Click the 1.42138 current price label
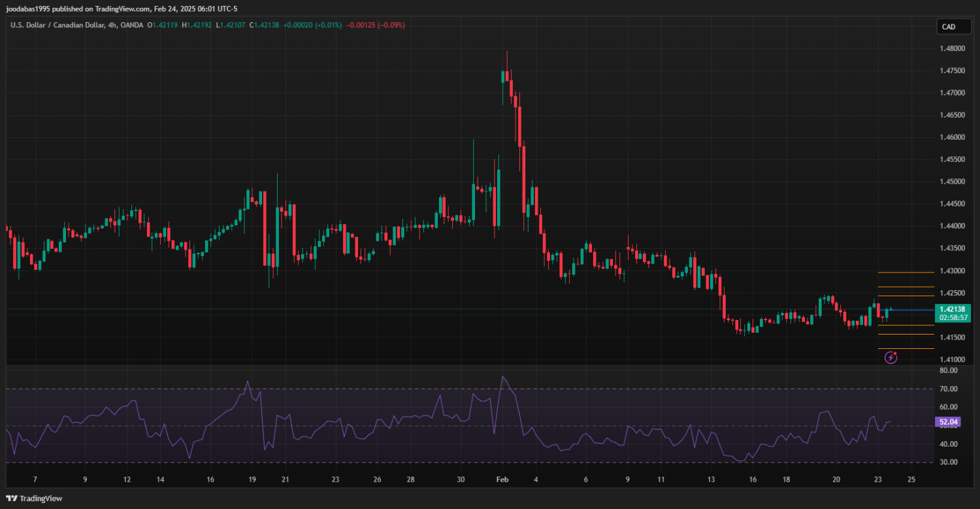The width and height of the screenshot is (980, 509). pos(953,309)
